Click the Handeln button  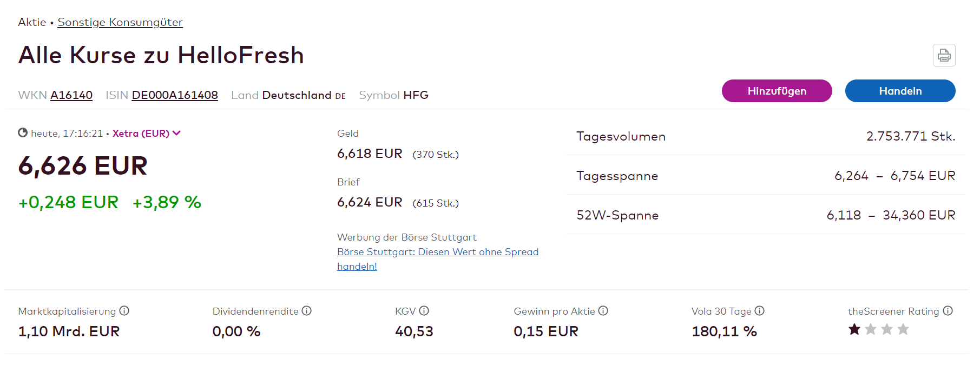pyautogui.click(x=900, y=91)
